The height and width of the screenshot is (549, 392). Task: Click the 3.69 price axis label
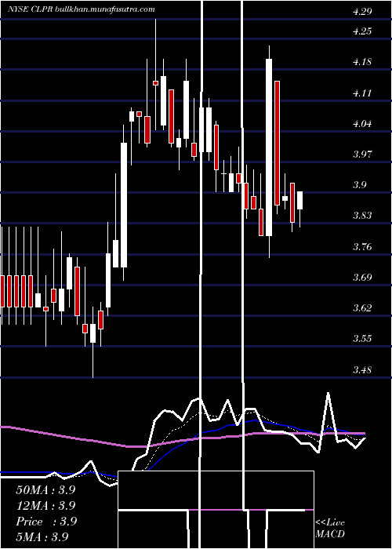(x=362, y=278)
